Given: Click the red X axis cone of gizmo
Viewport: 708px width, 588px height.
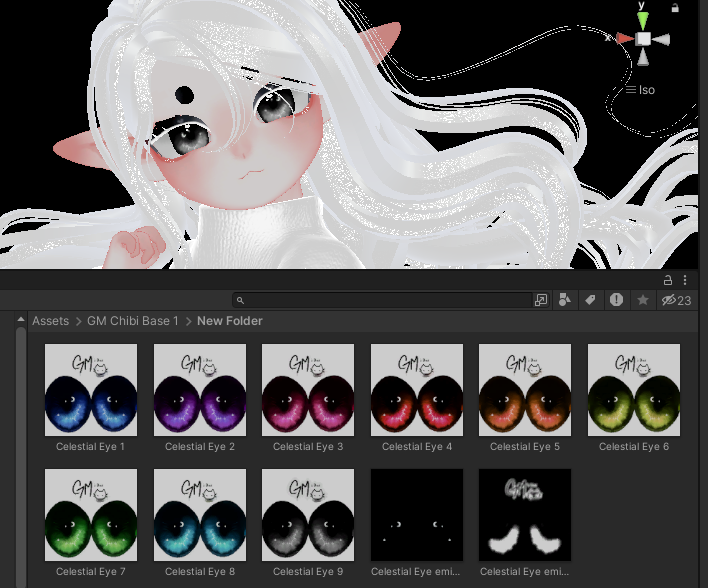Looking at the screenshot, I should 625,38.
